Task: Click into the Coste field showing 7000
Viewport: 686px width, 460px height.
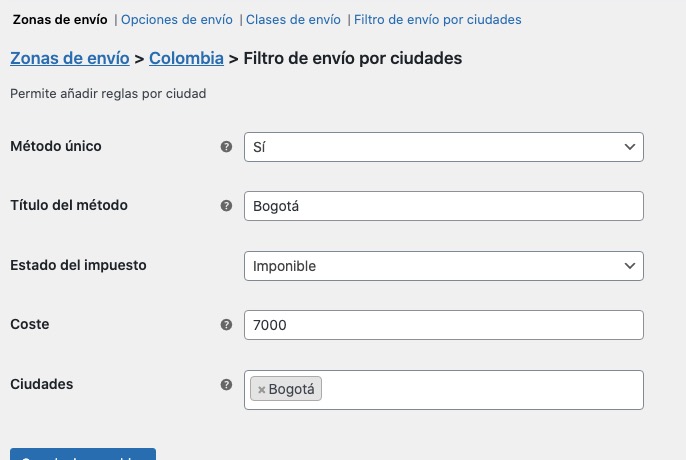Action: 444,325
